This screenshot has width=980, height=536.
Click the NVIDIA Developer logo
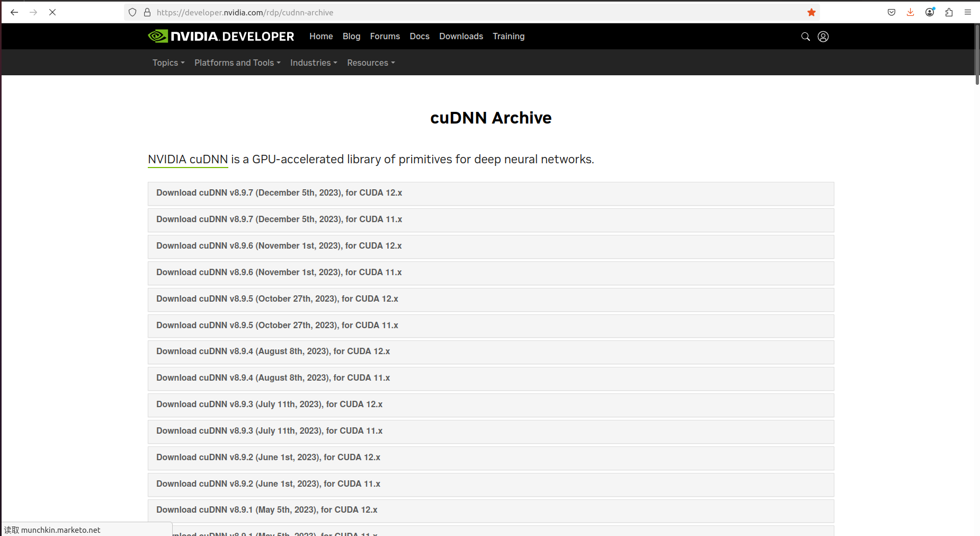point(221,36)
